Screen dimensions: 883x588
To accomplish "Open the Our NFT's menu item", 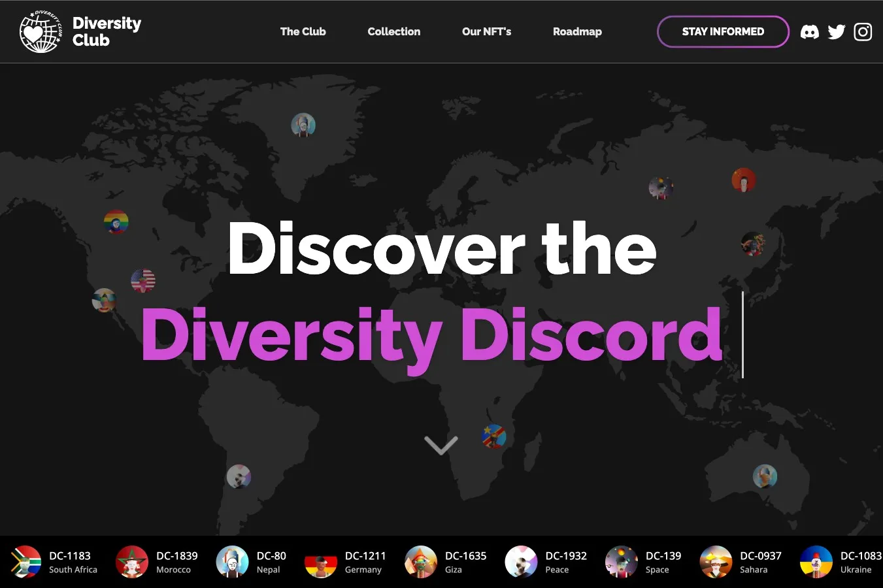I will point(486,31).
